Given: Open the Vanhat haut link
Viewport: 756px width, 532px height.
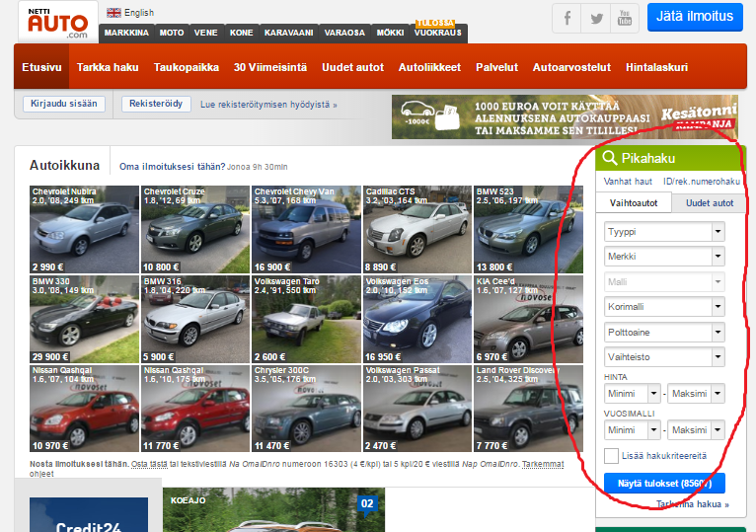Looking at the screenshot, I should [628, 182].
